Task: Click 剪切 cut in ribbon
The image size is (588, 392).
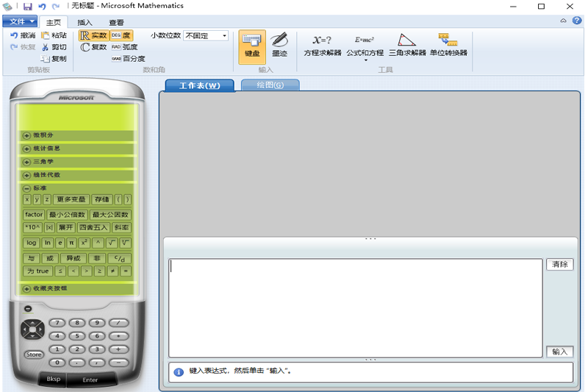Action: (x=54, y=47)
